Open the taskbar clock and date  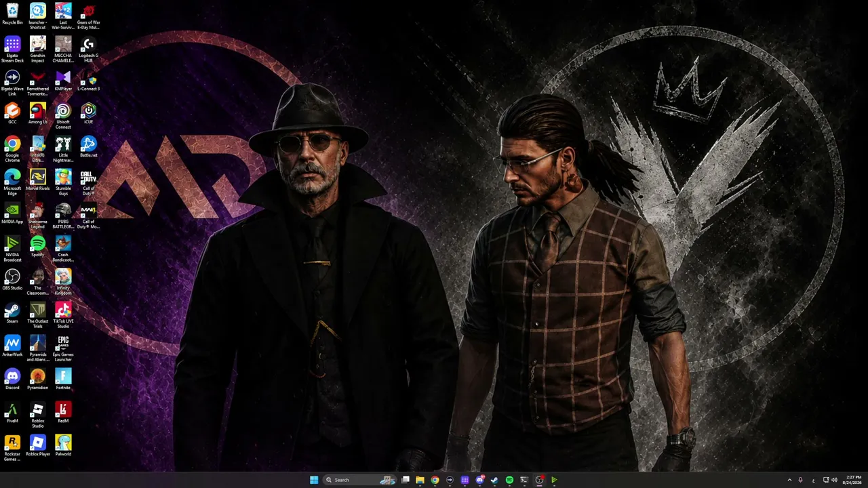(x=852, y=480)
